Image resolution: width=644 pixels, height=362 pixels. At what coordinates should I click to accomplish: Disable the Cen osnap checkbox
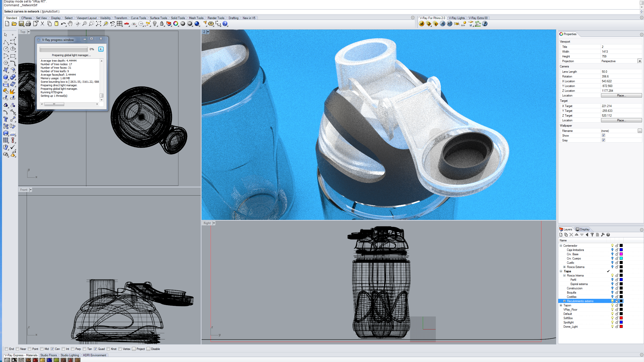[52, 349]
